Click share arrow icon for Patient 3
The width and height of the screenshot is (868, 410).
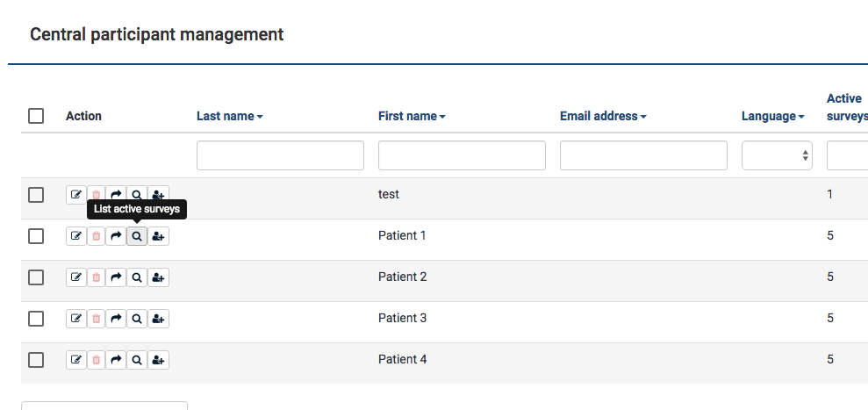point(117,319)
